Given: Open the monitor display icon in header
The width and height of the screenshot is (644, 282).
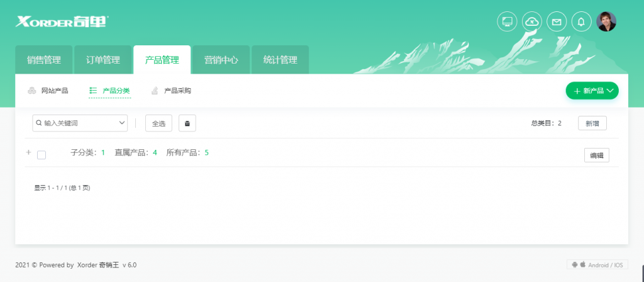Looking at the screenshot, I should point(508,21).
